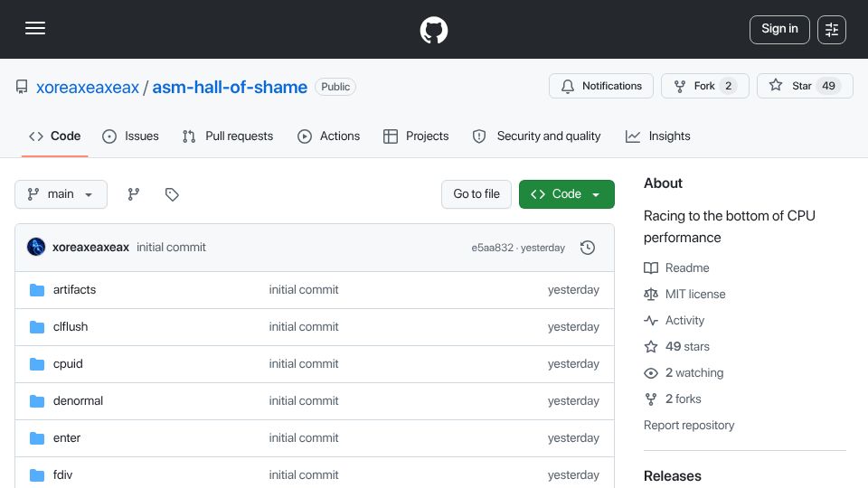868x488 pixels.
Task: Expand the green Code dropdown
Action: coord(566,194)
